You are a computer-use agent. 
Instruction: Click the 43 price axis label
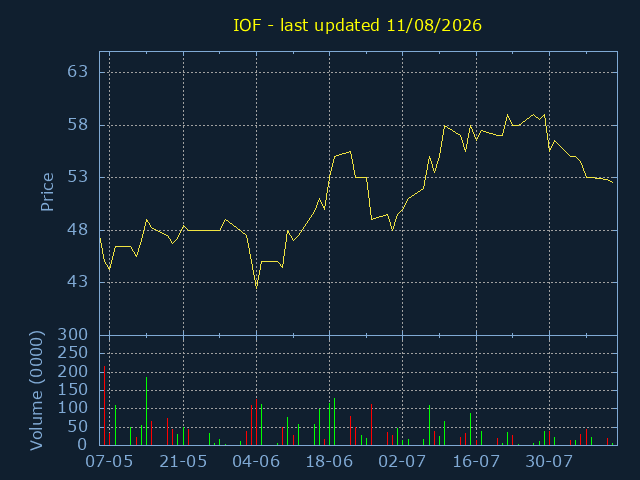pos(78,282)
